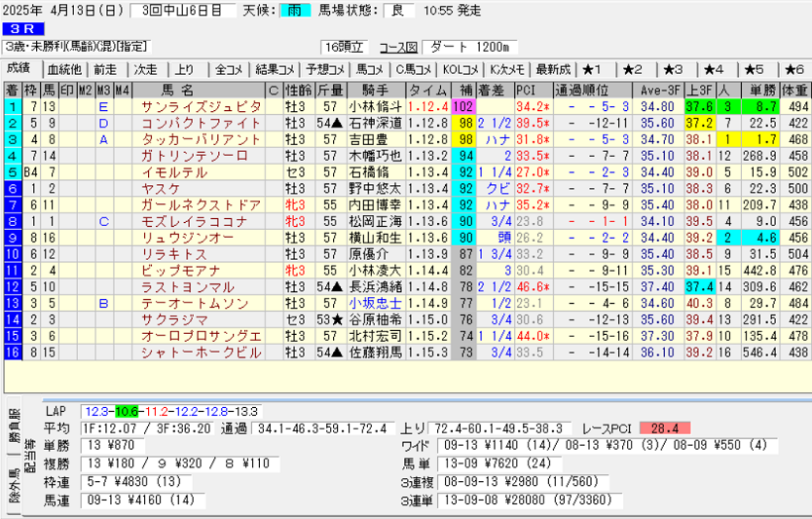812x519 pixels.
Task: Switch to the 予想コメ tab
Action: coord(322,69)
